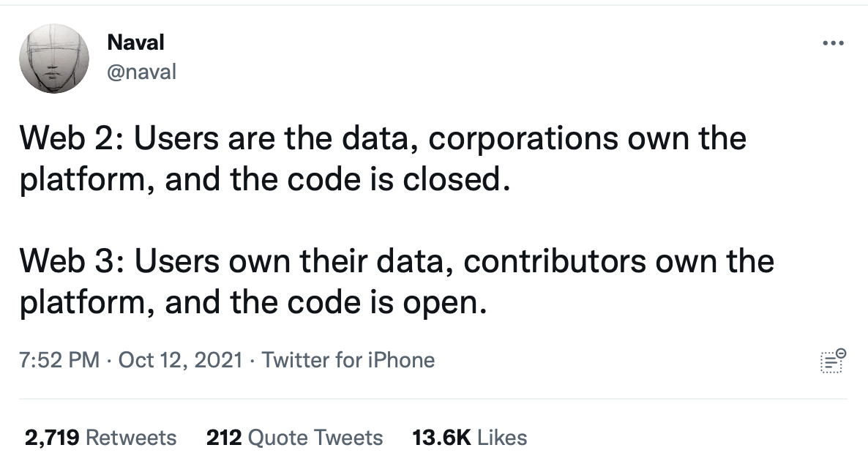Click the display name Naval
Screen dimensions: 868x464
coord(135,42)
